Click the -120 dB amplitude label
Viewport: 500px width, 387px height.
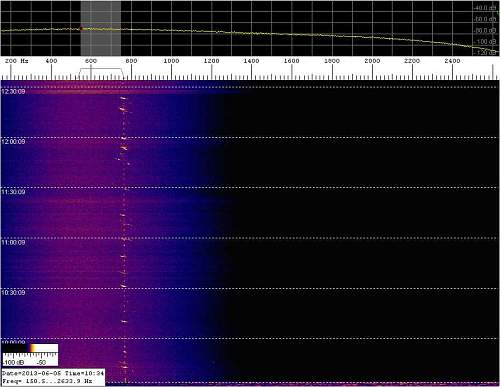[x=486, y=52]
